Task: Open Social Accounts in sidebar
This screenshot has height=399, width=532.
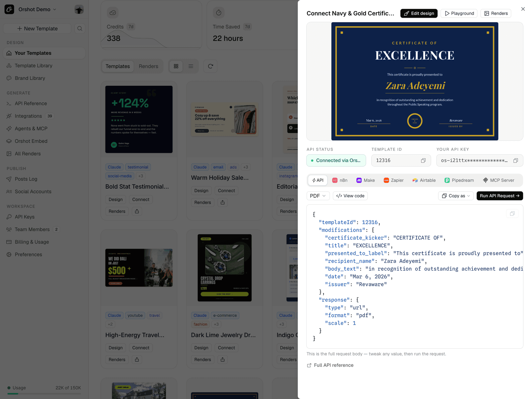Action: coord(44,192)
